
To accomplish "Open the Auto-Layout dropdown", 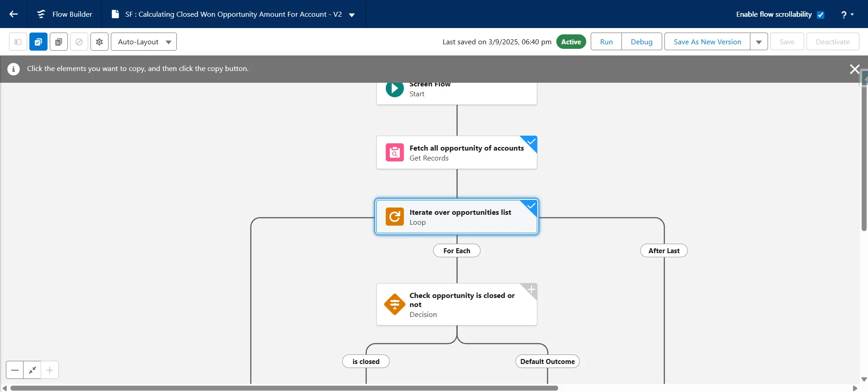I will coord(144,42).
